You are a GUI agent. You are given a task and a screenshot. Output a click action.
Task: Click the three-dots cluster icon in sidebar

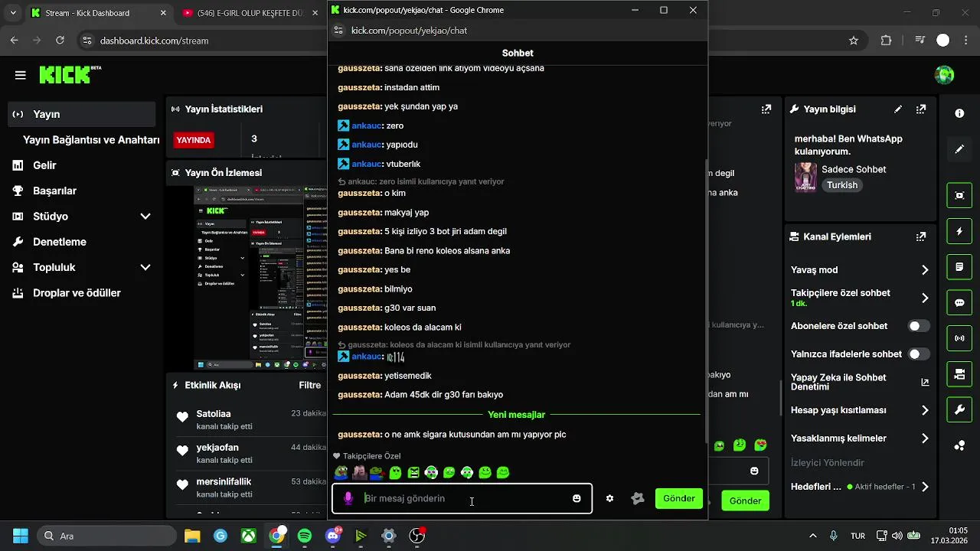click(959, 445)
